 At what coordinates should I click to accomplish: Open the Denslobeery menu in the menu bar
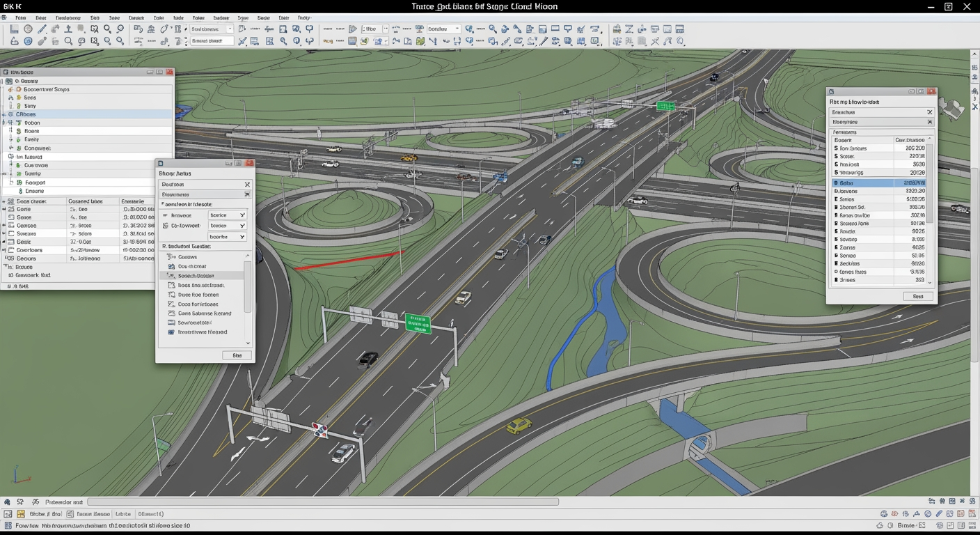68,18
